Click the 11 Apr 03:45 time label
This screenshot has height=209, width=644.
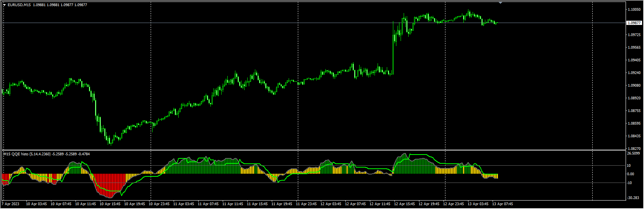[x=184, y=204]
